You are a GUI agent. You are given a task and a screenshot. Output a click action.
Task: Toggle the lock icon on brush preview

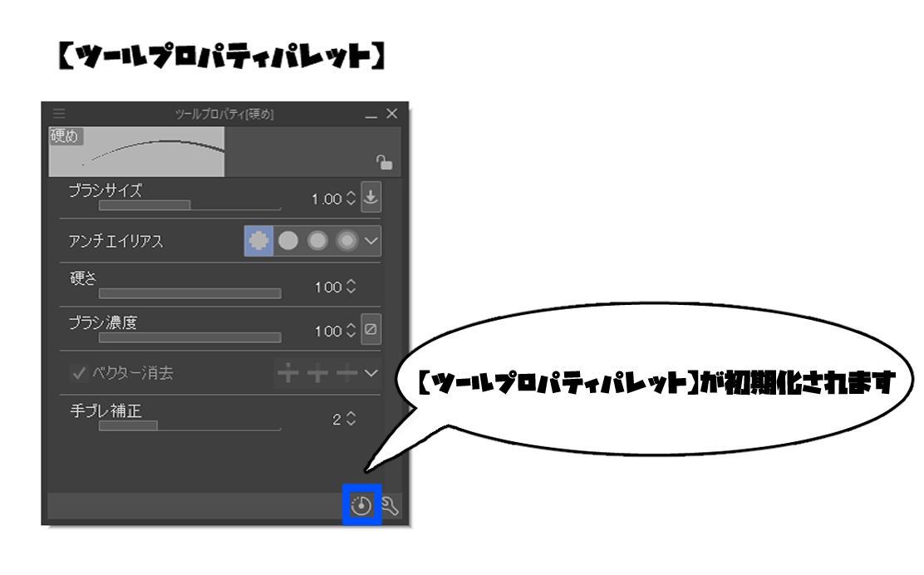[x=384, y=162]
